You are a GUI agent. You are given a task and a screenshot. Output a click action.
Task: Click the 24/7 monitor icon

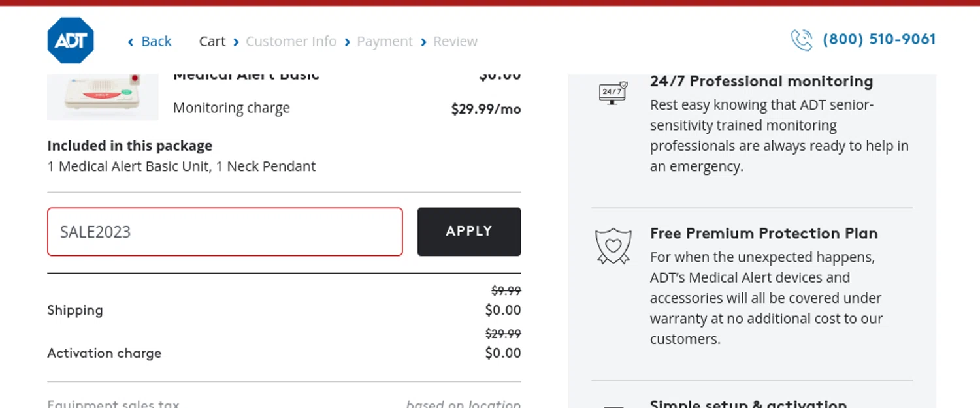pyautogui.click(x=613, y=93)
